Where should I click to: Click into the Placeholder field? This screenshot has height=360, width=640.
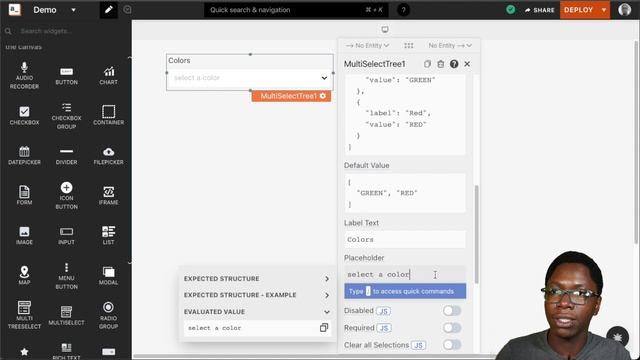point(404,274)
